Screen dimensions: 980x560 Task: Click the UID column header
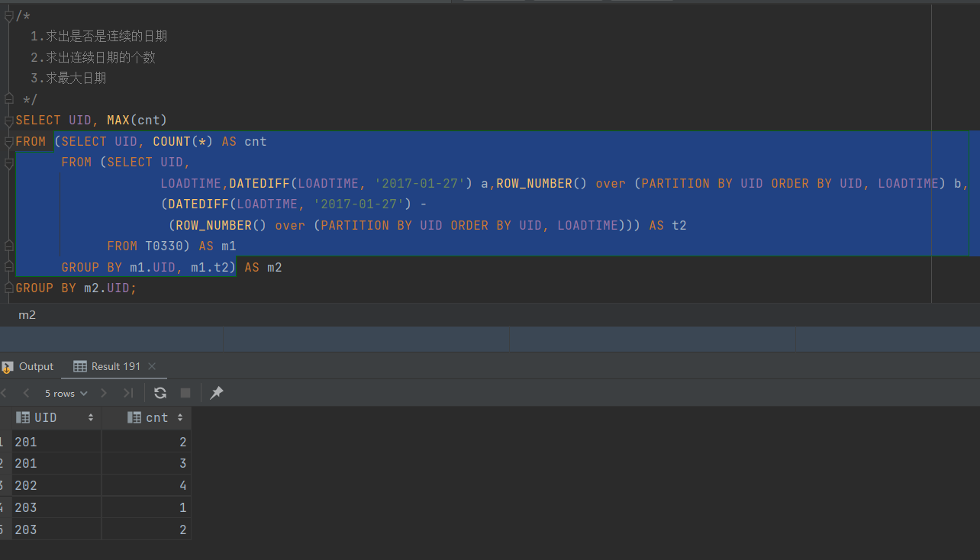click(56, 417)
